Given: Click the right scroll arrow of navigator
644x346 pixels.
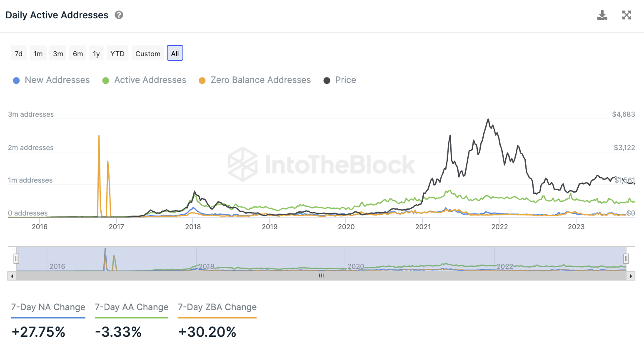Looking at the screenshot, I should (631, 276).
